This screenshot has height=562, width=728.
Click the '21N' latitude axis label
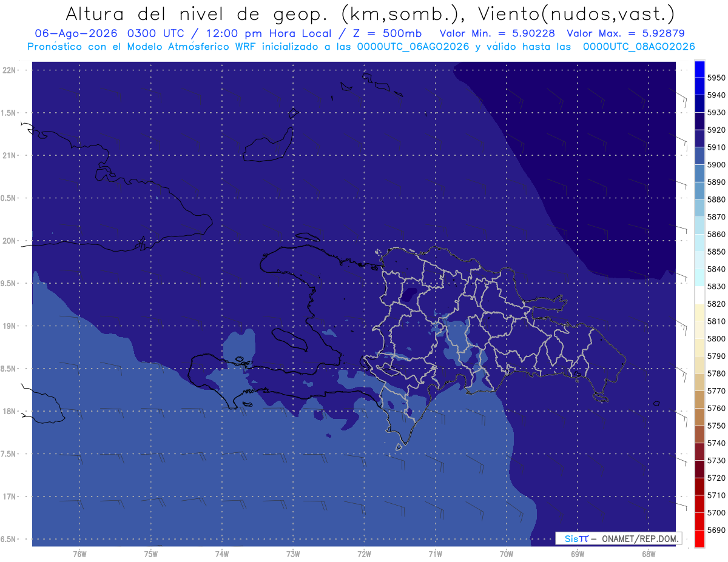click(9, 156)
